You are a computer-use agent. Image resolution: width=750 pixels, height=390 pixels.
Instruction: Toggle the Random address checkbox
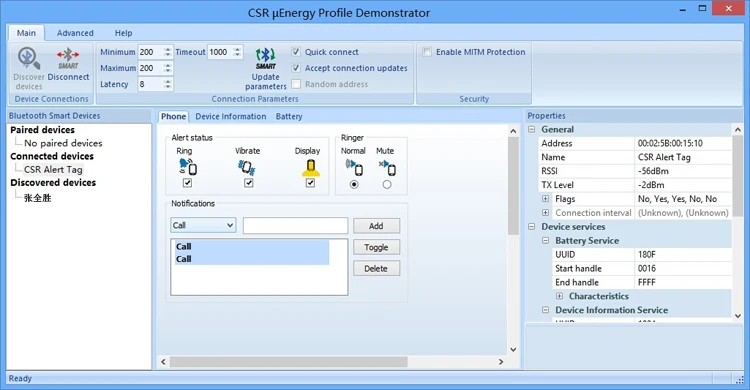point(296,84)
